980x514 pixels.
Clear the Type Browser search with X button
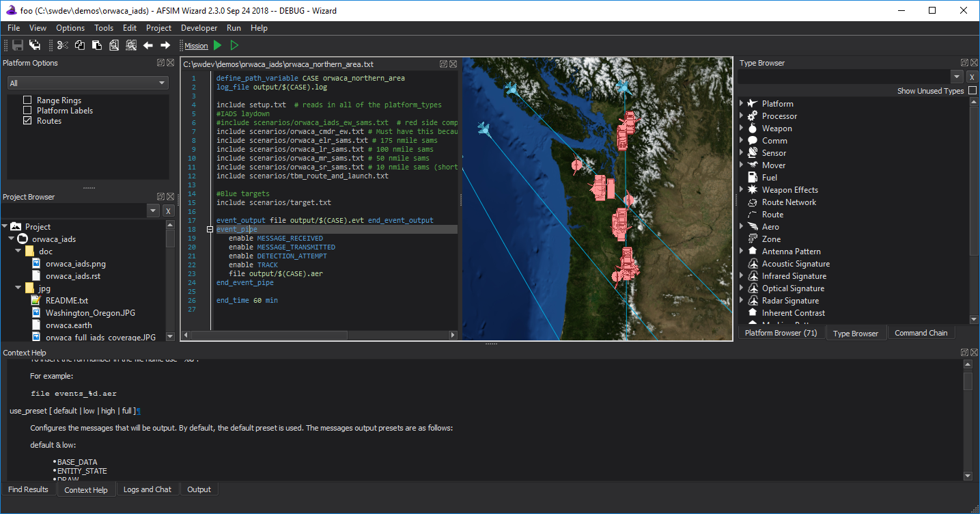[972, 77]
